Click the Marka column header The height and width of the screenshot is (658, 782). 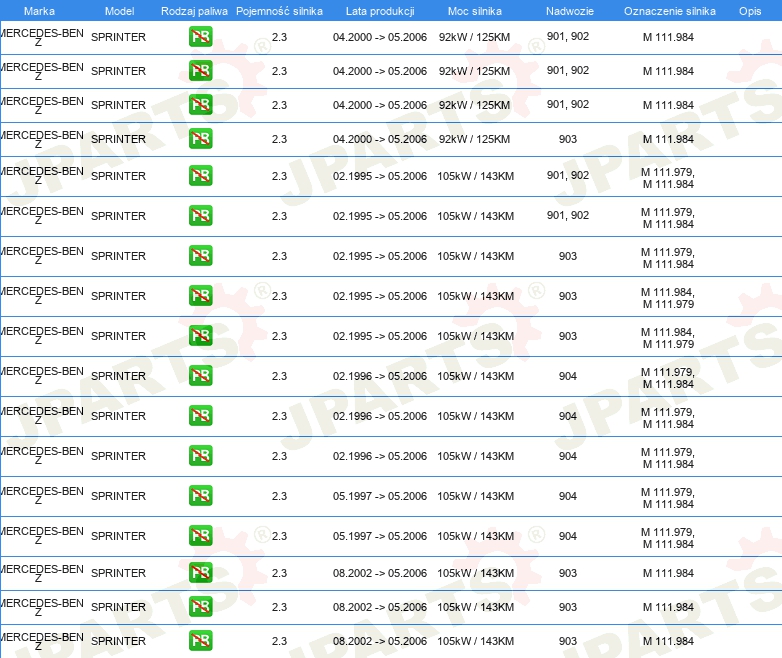39,11
